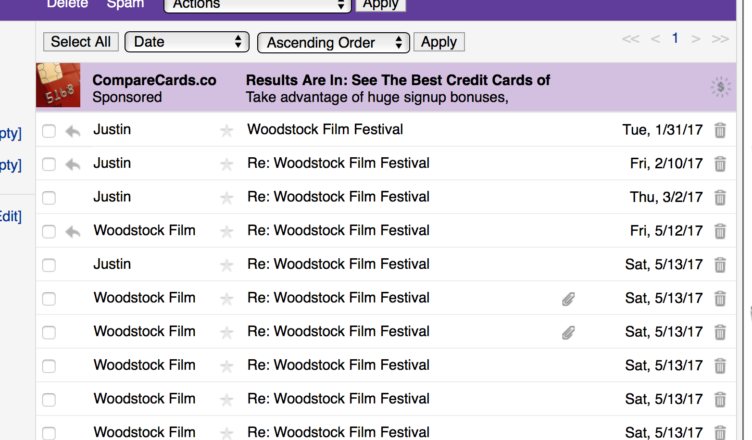Tick the checkbox for Fri, 5/12/17 email
Image resolution: width=752 pixels, height=440 pixels.
(x=49, y=232)
